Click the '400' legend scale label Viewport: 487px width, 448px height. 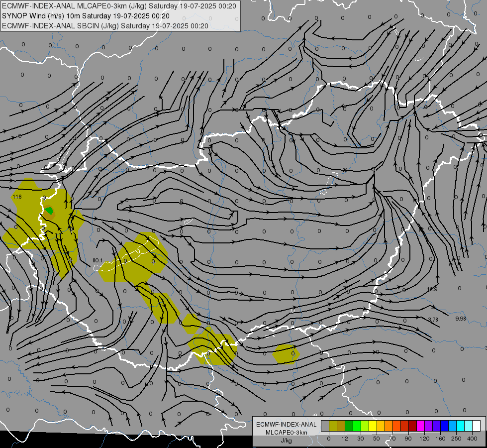click(472, 439)
